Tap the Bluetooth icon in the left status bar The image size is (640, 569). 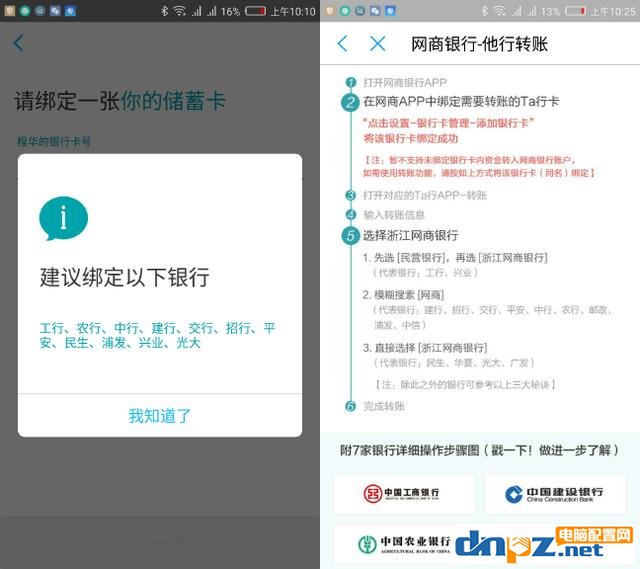164,11
